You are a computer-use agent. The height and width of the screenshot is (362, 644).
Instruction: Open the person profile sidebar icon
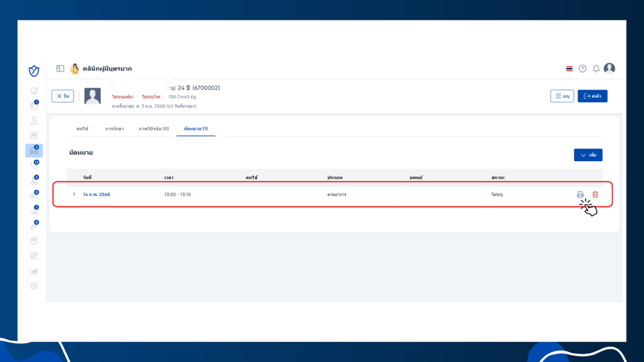tap(34, 120)
